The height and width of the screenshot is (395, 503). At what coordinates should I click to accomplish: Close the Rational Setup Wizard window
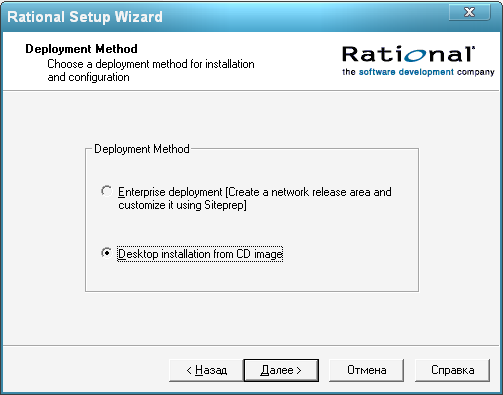coord(469,12)
